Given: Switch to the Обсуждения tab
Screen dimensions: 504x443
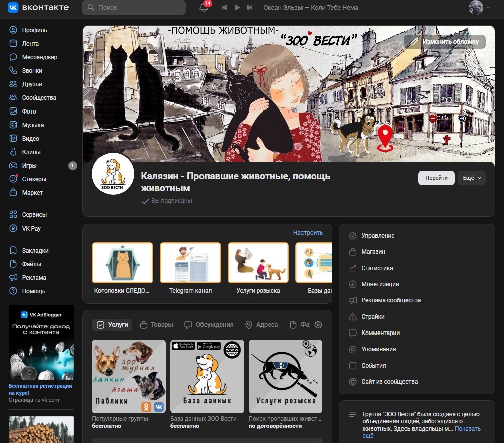Looking at the screenshot, I should tap(209, 325).
